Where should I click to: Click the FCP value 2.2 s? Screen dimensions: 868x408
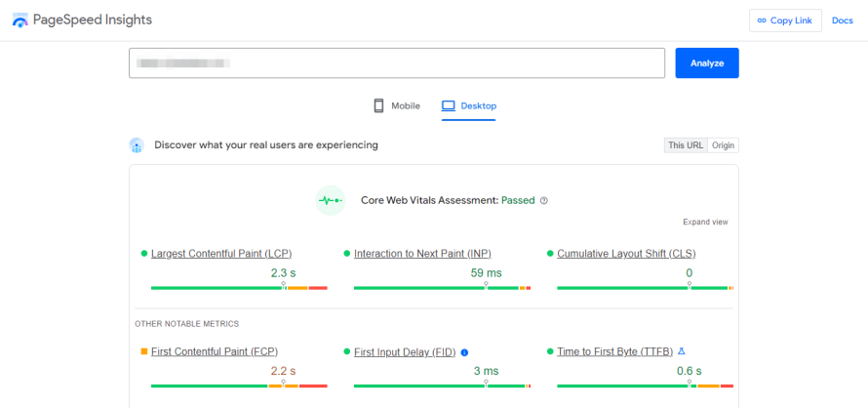(283, 371)
